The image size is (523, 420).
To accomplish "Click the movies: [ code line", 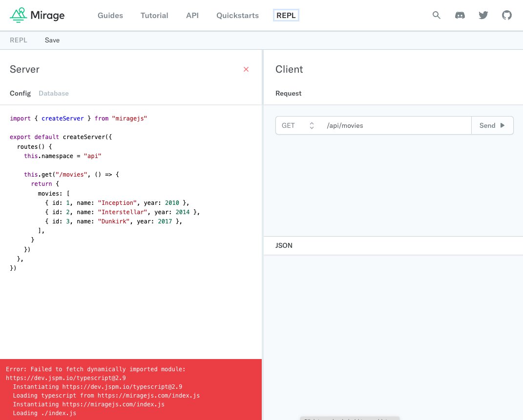I will (x=54, y=194).
